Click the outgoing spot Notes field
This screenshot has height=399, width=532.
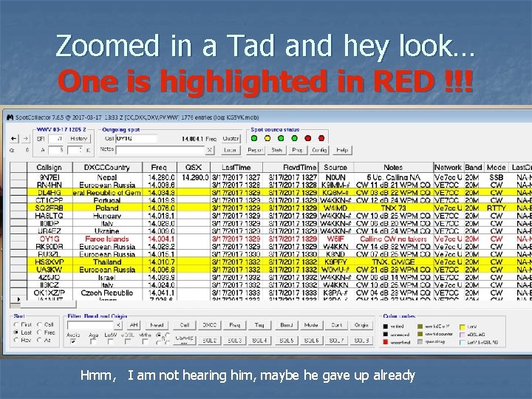pyautogui.click(x=160, y=150)
